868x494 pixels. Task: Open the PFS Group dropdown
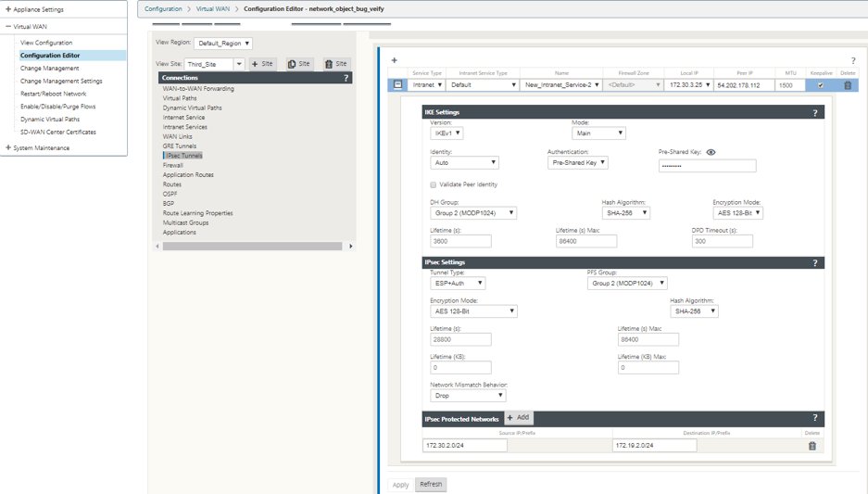[626, 284]
